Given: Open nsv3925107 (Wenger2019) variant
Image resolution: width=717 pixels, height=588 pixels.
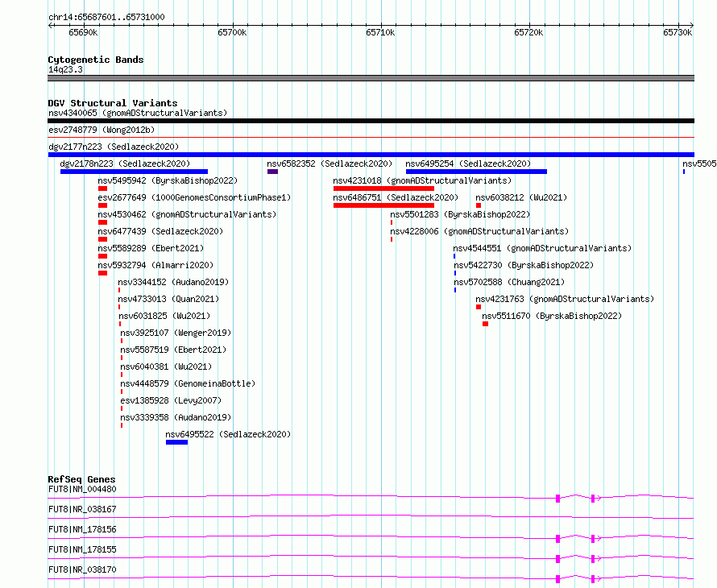Looking at the screenshot, I should (x=176, y=333).
